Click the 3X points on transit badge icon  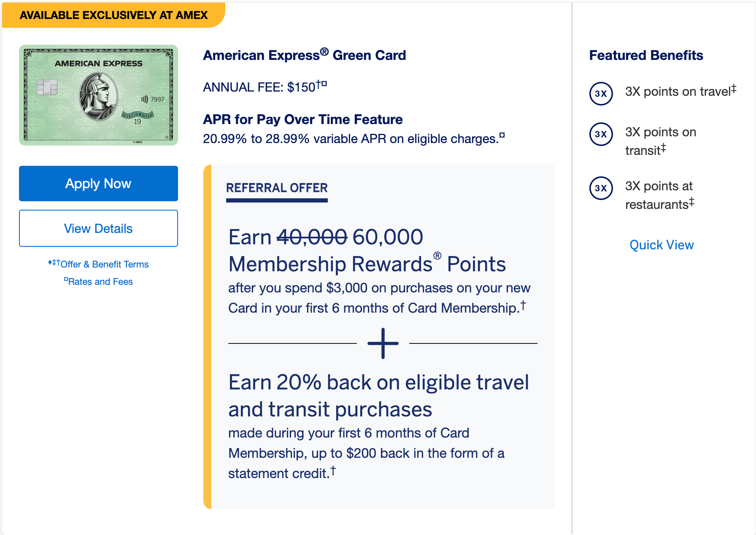point(601,134)
